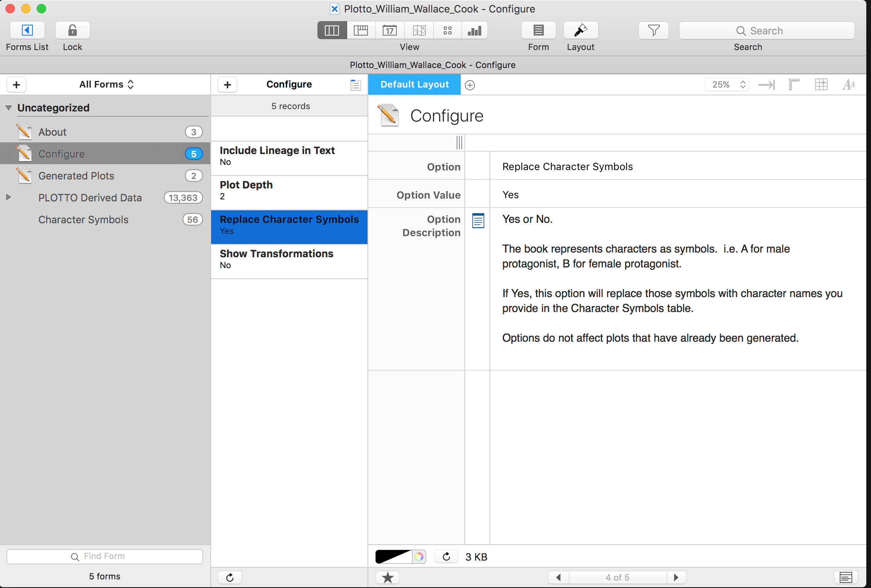
Task: Open the calendar view
Action: click(390, 30)
